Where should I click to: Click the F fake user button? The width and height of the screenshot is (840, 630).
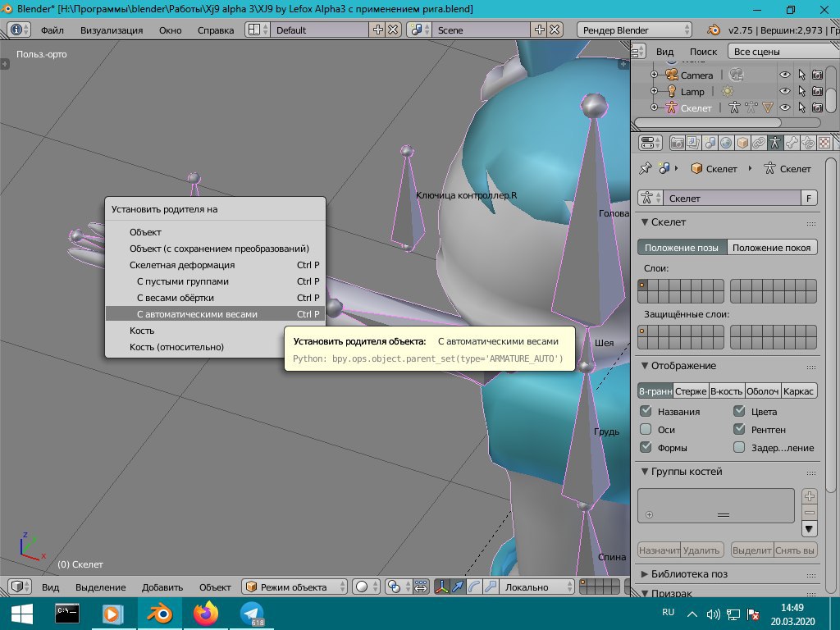[x=809, y=199]
